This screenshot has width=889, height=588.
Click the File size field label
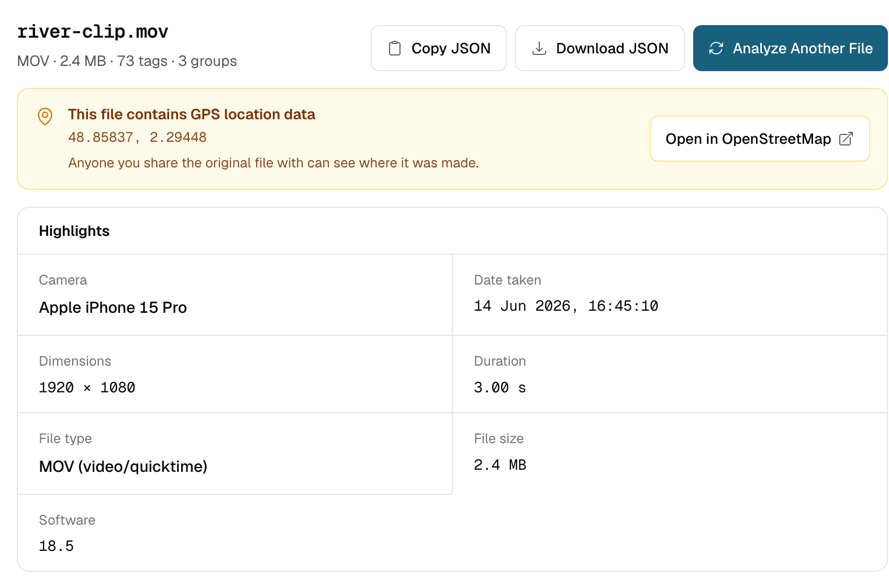tap(499, 439)
